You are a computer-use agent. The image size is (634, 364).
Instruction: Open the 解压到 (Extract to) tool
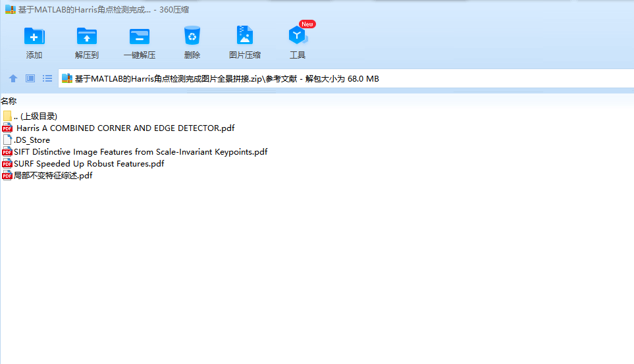pos(86,36)
